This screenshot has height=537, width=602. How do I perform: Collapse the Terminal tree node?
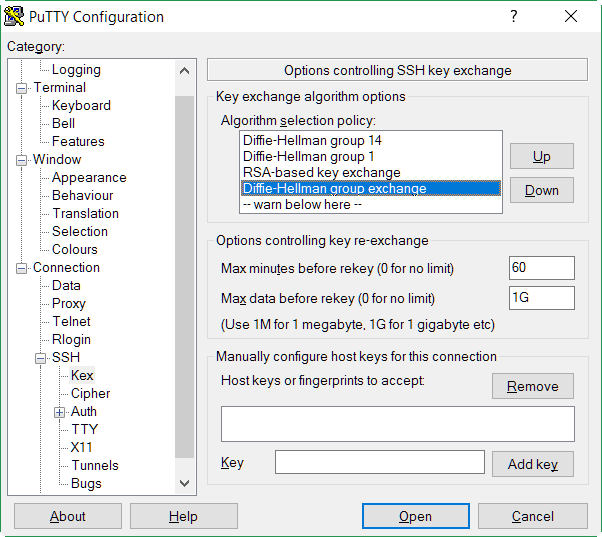click(x=22, y=88)
